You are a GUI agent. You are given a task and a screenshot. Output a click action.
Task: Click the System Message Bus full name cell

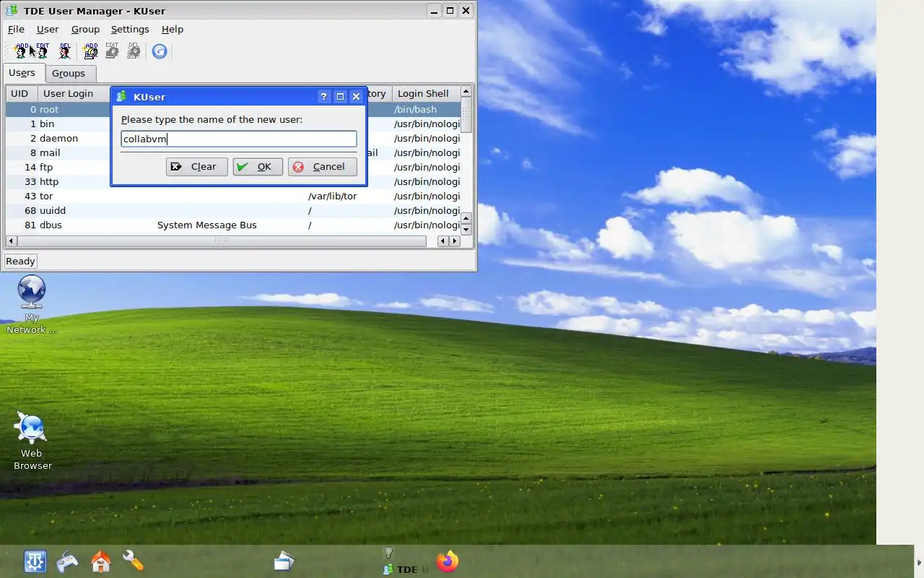pos(207,225)
